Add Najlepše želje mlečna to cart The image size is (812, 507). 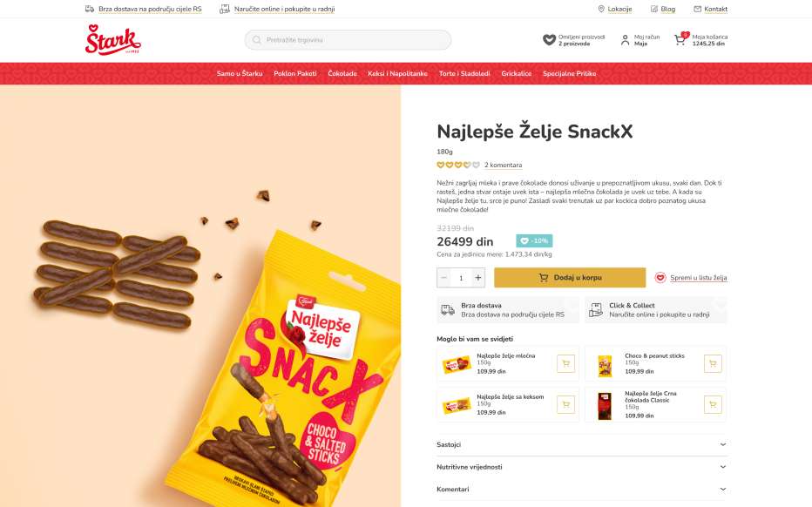pos(565,363)
